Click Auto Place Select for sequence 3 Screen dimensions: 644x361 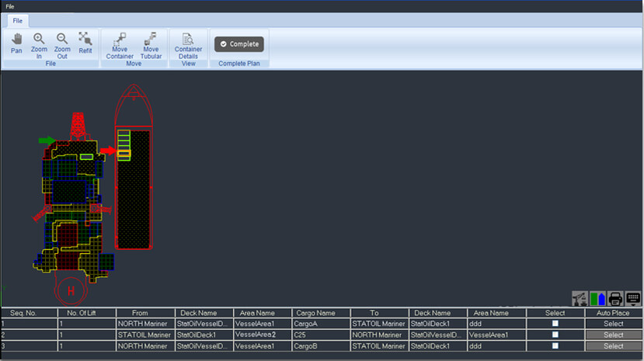(x=613, y=345)
